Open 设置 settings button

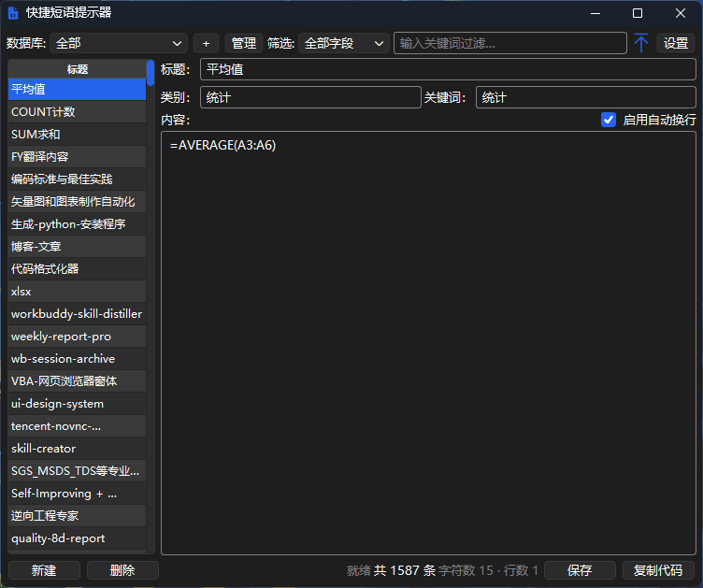(676, 44)
